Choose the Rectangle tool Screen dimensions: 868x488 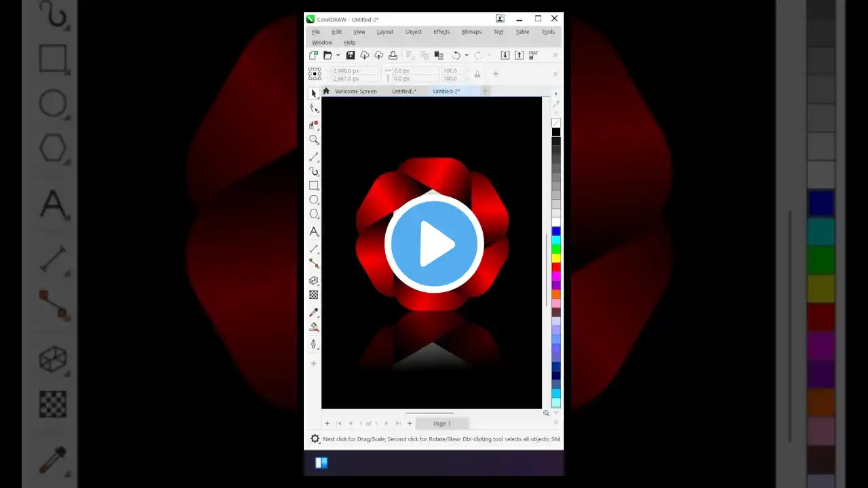tap(314, 185)
